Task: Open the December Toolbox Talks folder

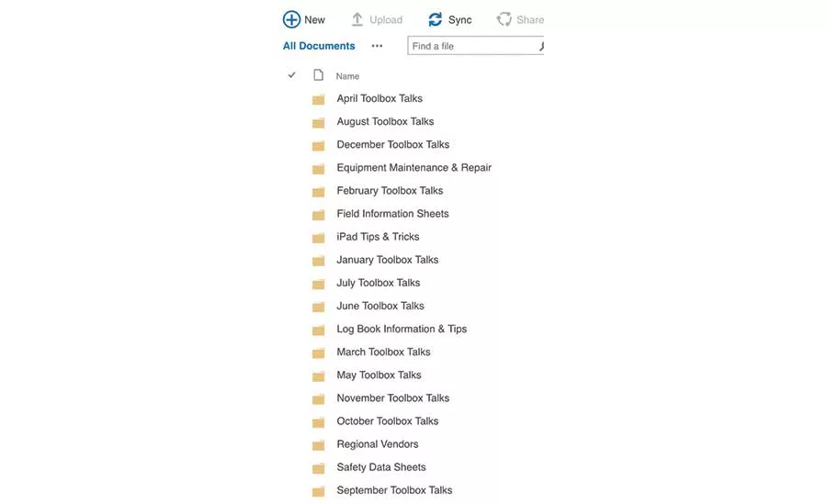Action: (393, 144)
